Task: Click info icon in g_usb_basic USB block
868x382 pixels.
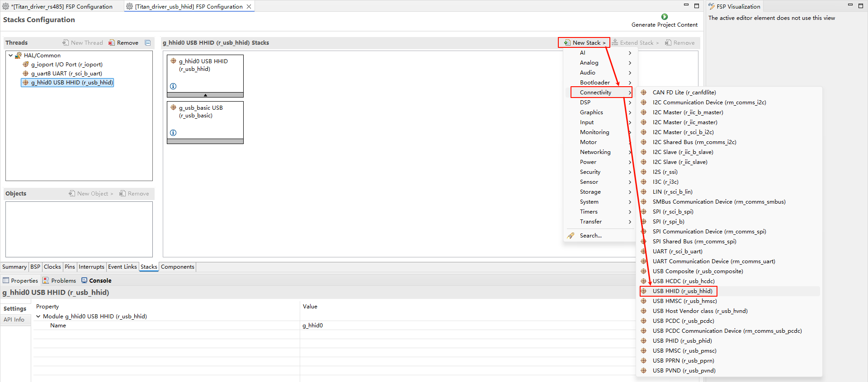Action: (x=173, y=133)
